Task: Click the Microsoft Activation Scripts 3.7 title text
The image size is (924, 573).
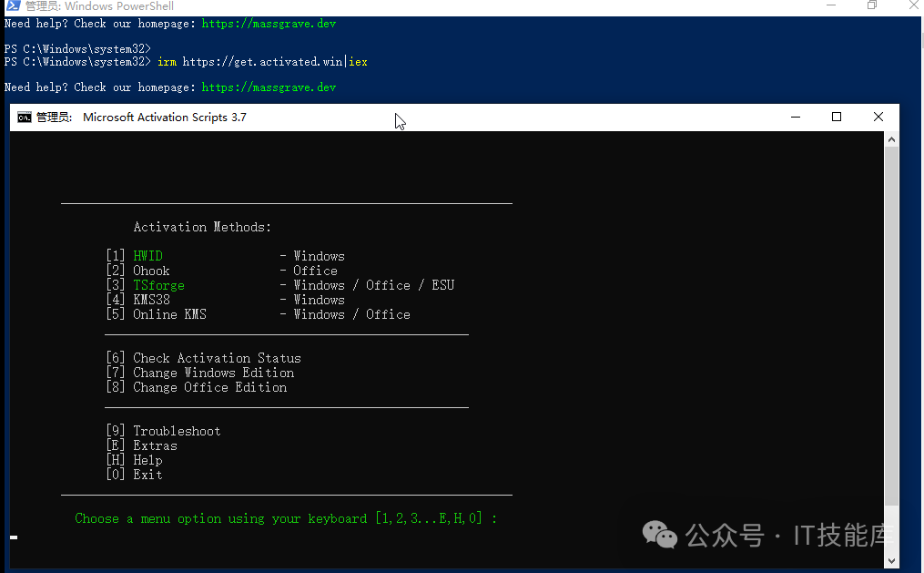Action: [x=164, y=118]
